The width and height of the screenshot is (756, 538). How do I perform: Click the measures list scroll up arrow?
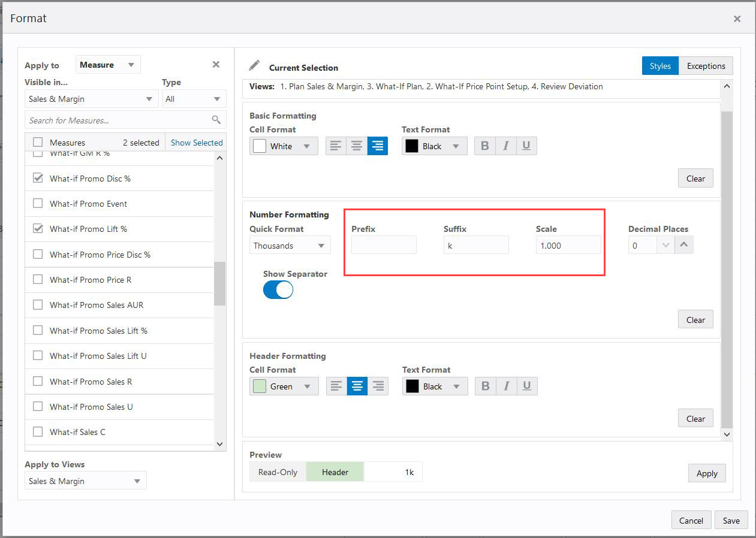point(219,158)
